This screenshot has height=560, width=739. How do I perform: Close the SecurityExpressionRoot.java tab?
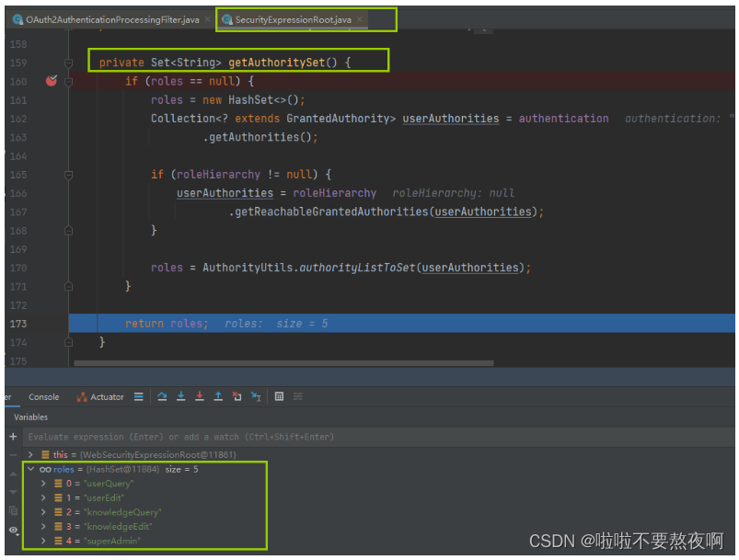360,19
